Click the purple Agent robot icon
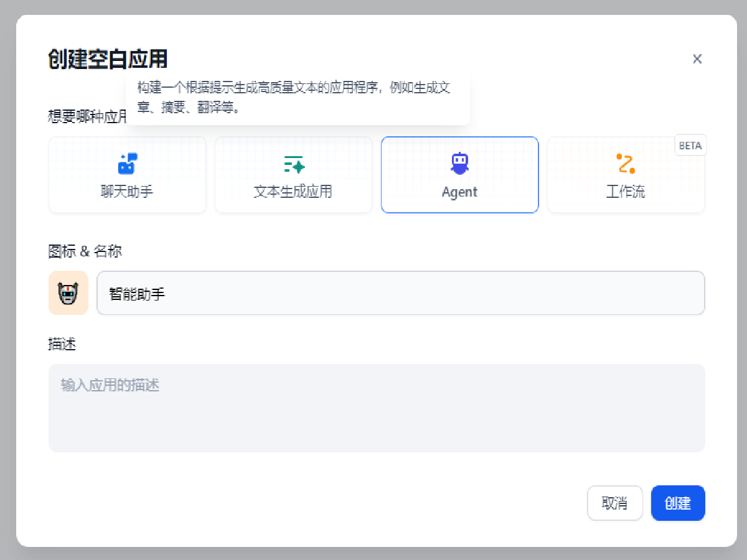The width and height of the screenshot is (747, 560). (x=459, y=163)
